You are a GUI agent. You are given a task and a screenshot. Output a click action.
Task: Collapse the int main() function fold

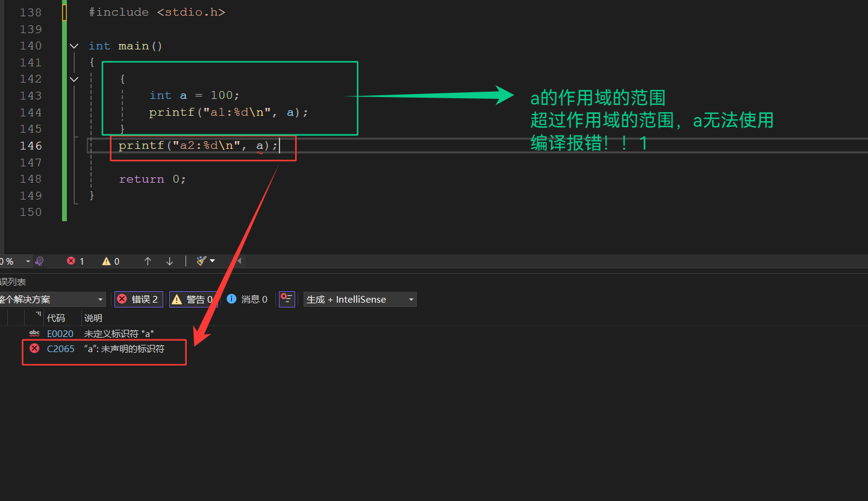click(74, 46)
